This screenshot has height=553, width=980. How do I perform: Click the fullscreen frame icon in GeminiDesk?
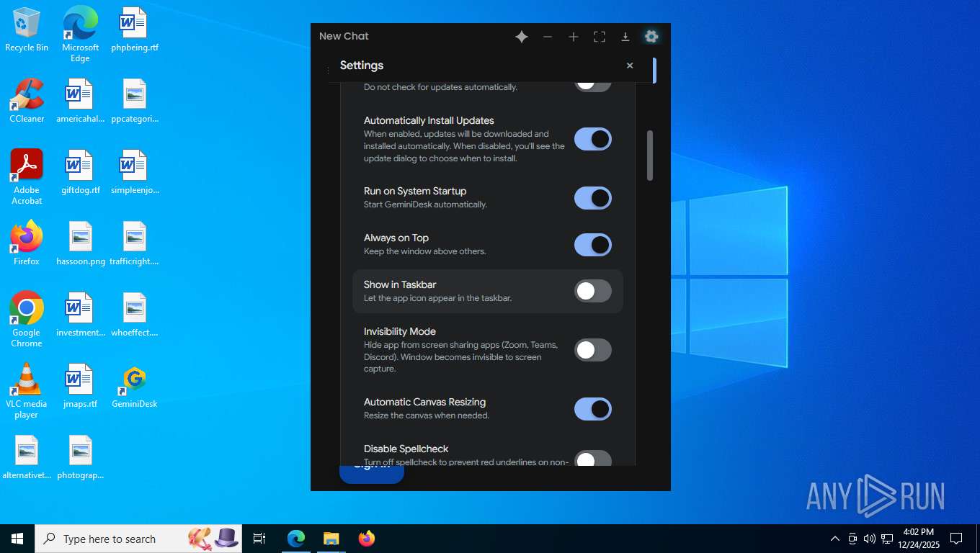coord(600,37)
